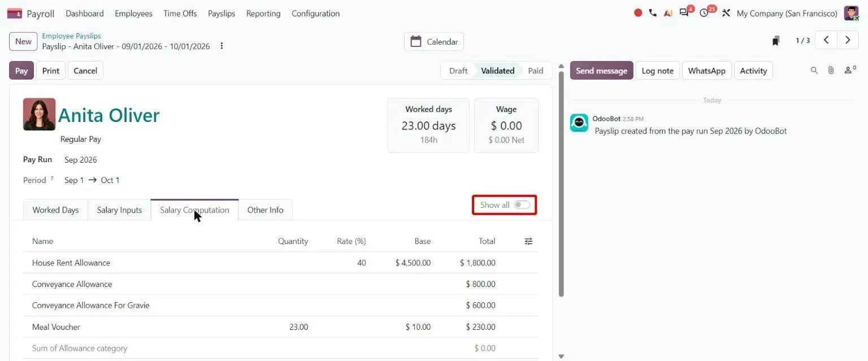Viewport: 868px width, 361px height.
Task: Click the OdooBot avatar in chatter
Action: (579, 123)
